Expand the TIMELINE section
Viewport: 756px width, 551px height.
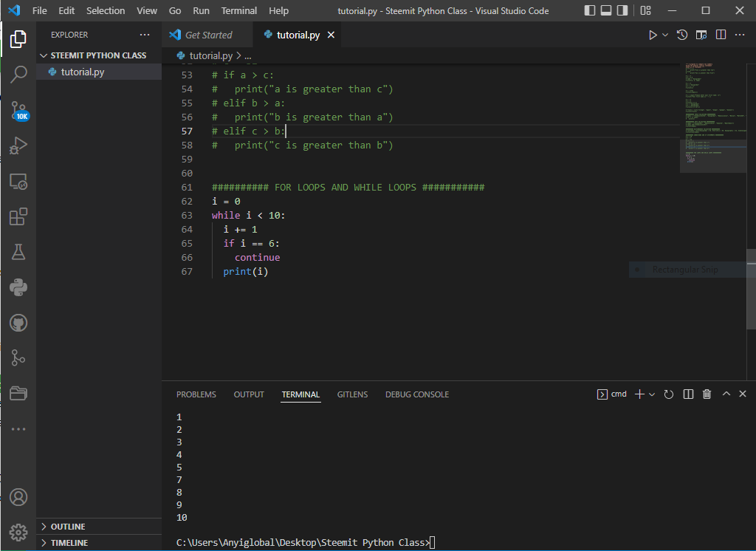[69, 543]
